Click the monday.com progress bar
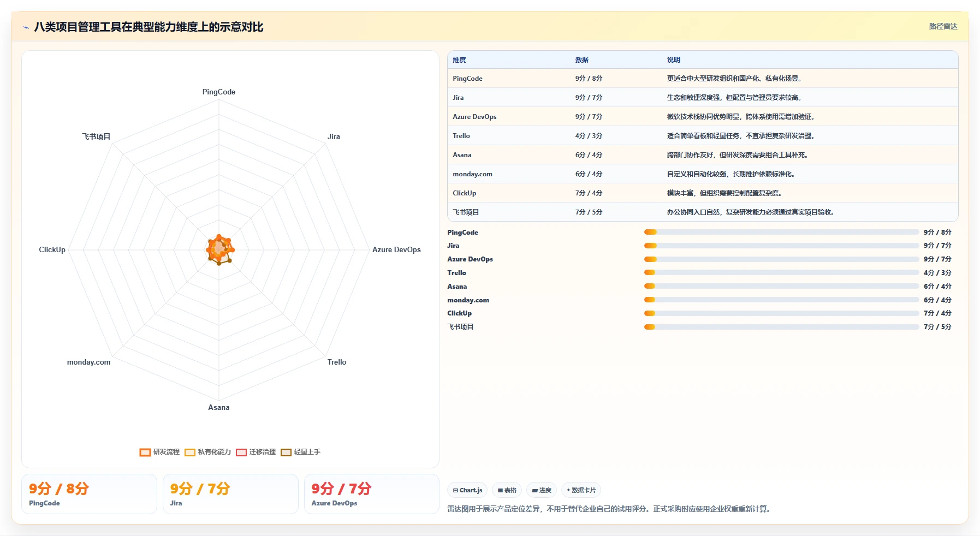 tap(781, 300)
